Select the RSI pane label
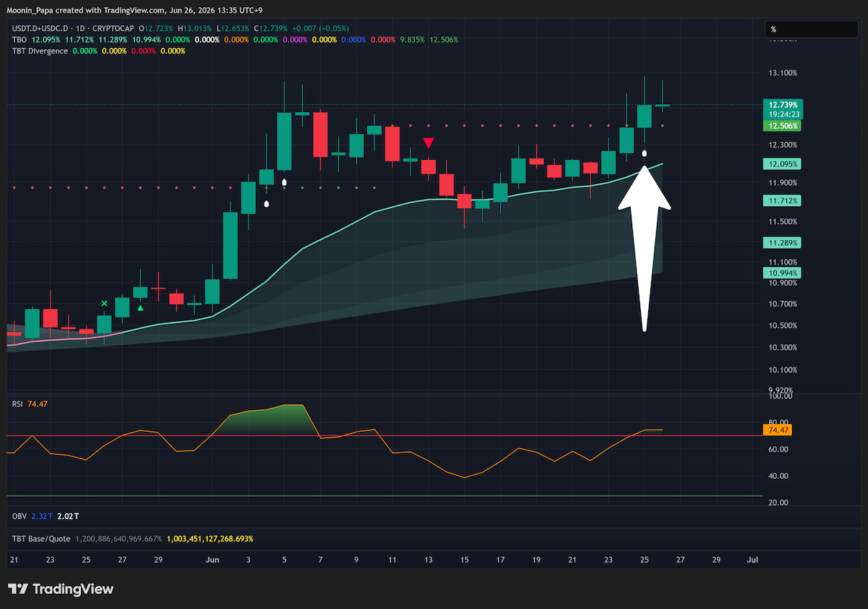Screen dimensions: 868x609 click(17, 404)
